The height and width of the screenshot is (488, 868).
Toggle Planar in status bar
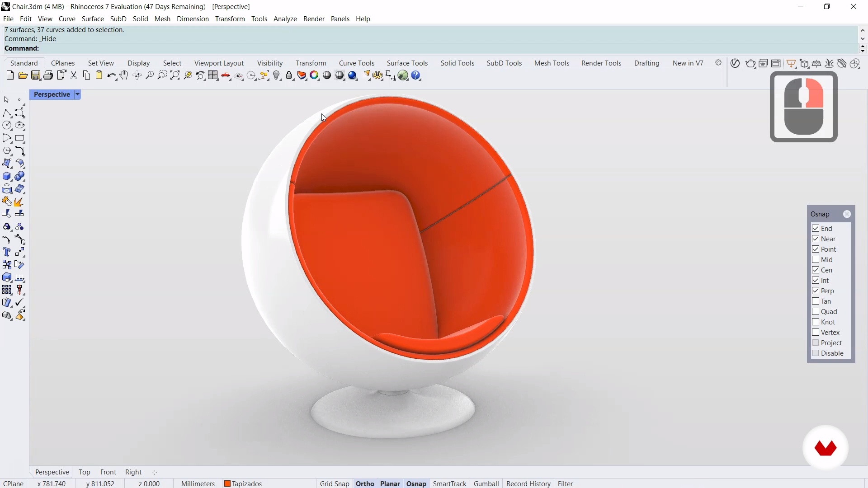click(x=390, y=483)
